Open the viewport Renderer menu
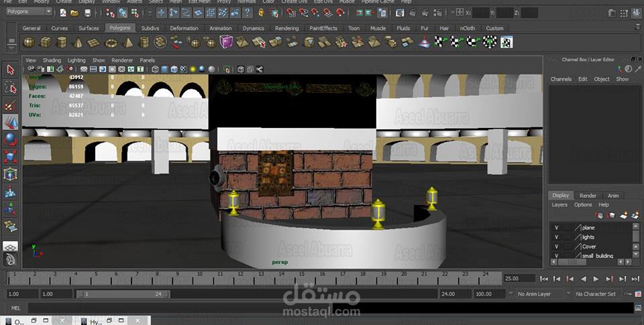This screenshot has height=325, width=644. pyautogui.click(x=122, y=60)
